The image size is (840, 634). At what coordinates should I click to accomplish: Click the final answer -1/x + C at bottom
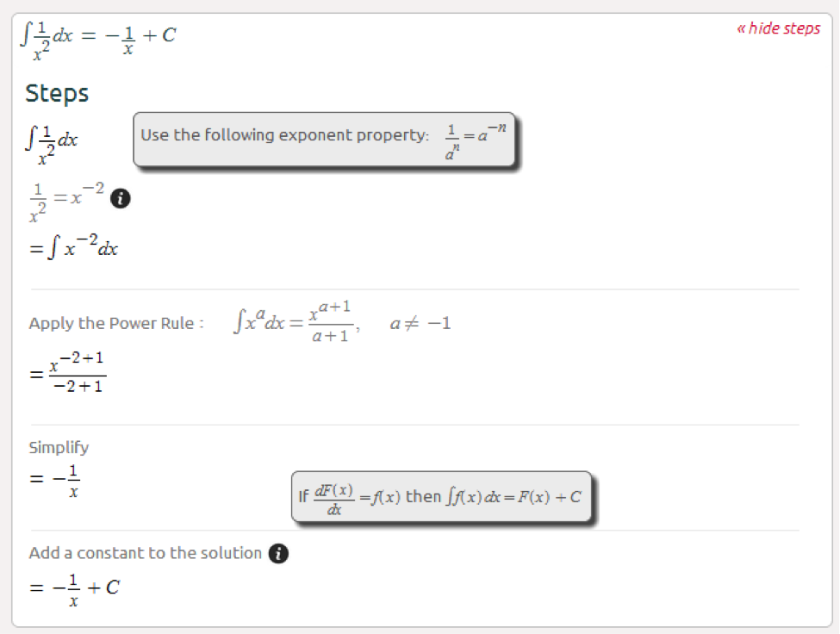click(74, 590)
